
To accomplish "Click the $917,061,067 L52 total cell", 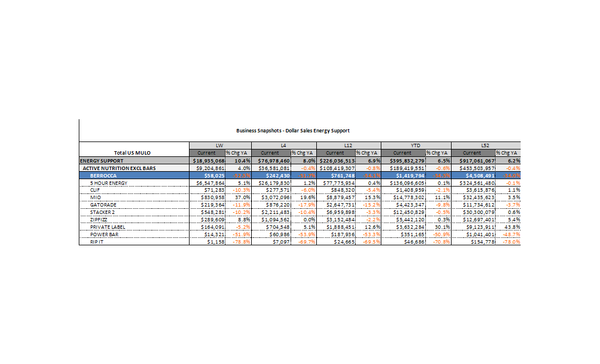I will pyautogui.click(x=472, y=161).
